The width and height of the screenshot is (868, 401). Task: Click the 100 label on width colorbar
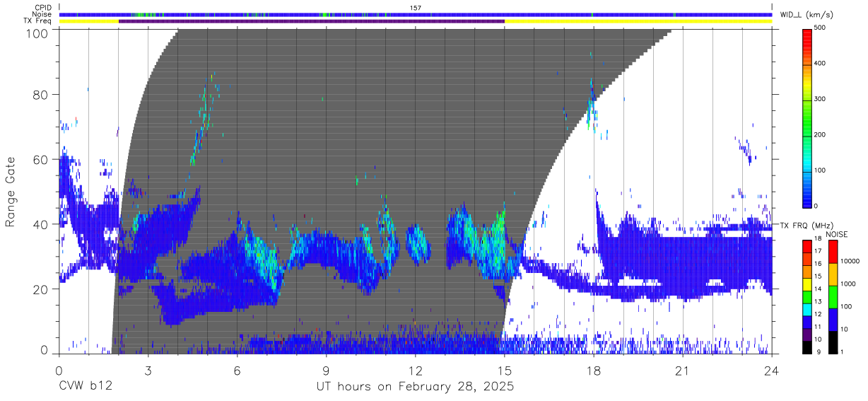pyautogui.click(x=821, y=170)
